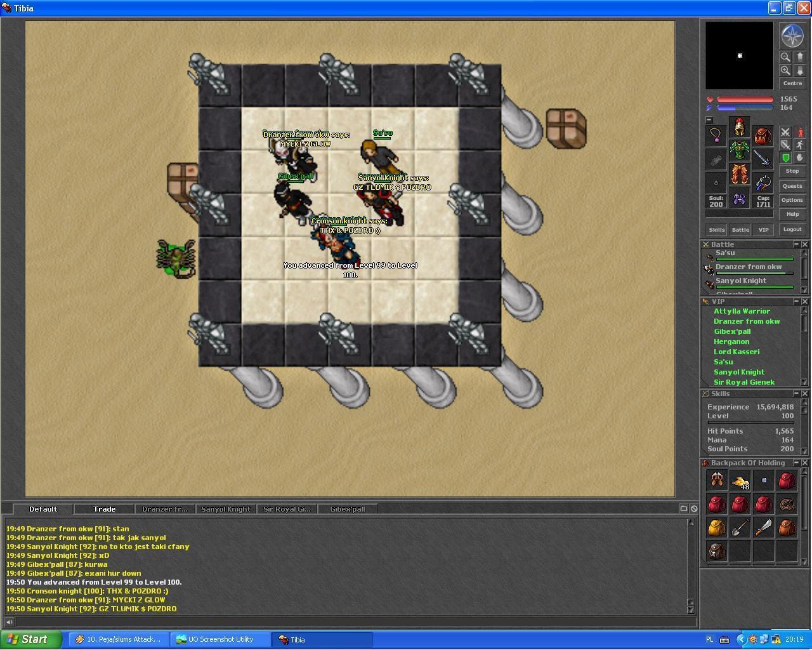Click the amulet in the necklace slot
This screenshot has width=812, height=650.
pyautogui.click(x=716, y=135)
